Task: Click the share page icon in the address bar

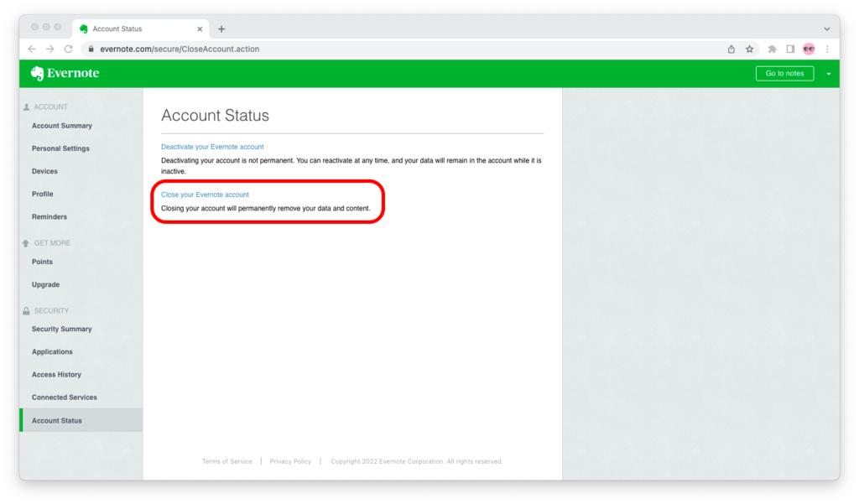Action: pyautogui.click(x=731, y=49)
